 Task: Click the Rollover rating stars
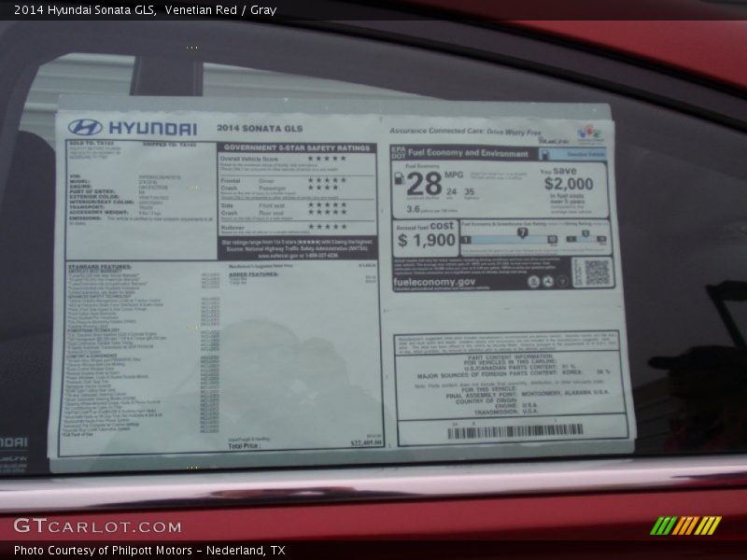click(x=328, y=227)
